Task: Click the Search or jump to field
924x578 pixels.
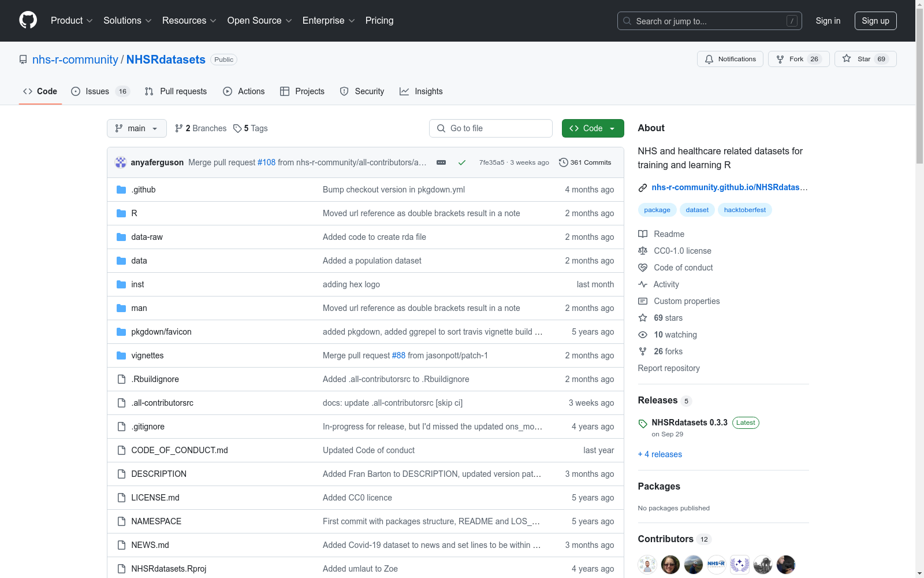Action: point(710,21)
